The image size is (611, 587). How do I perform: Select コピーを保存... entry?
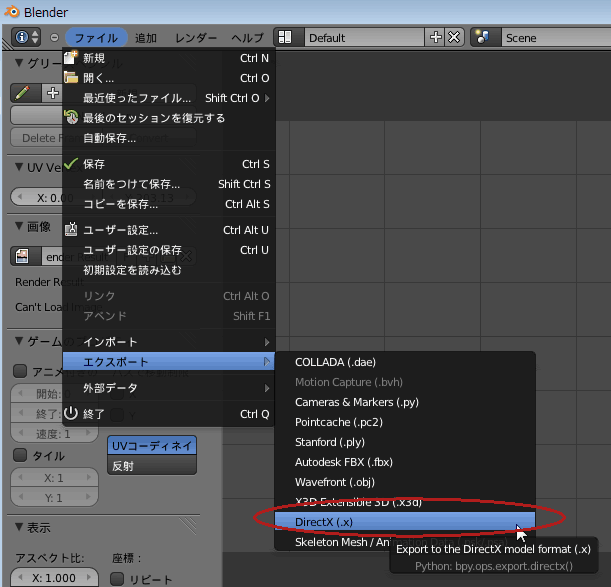pyautogui.click(x=168, y=204)
